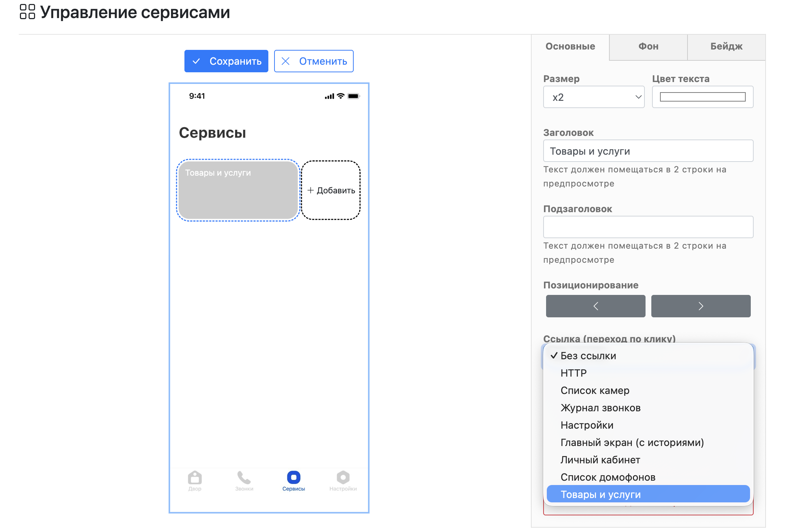Choose HTTP from link list
792x532 pixels.
click(x=574, y=373)
